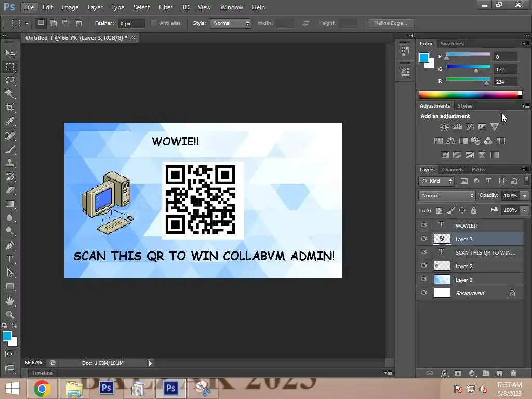This screenshot has height=399, width=532.
Task: Open the Fill slider dropdown arrow
Action: coord(525,210)
